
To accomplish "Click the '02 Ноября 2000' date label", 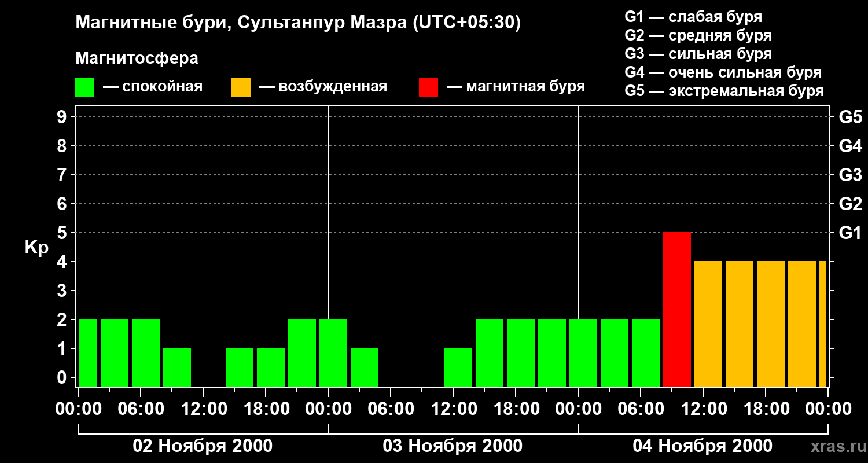I will point(203,446).
